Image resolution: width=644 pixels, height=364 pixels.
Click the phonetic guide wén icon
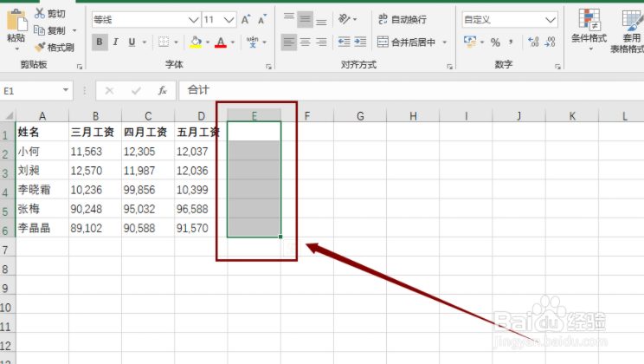click(252, 42)
